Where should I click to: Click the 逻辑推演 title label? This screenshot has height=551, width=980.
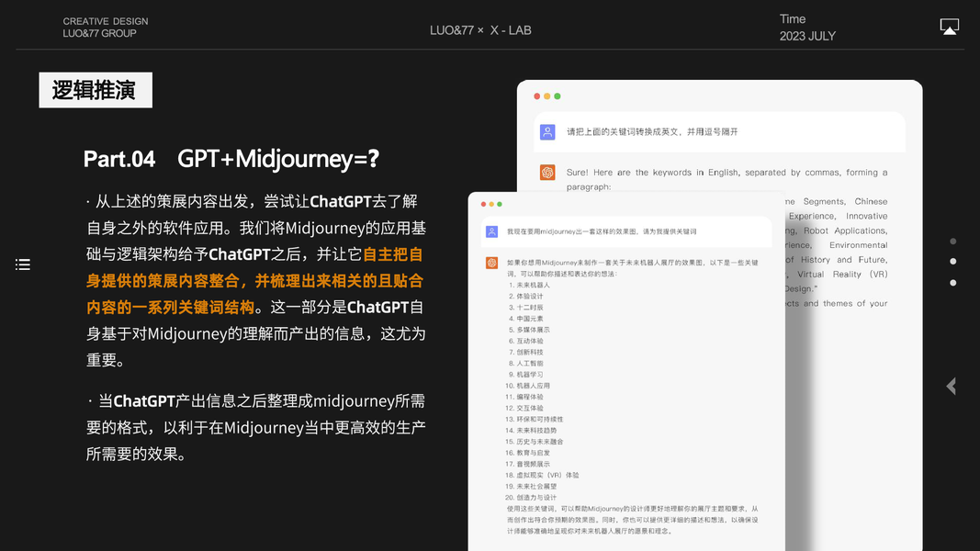[95, 90]
